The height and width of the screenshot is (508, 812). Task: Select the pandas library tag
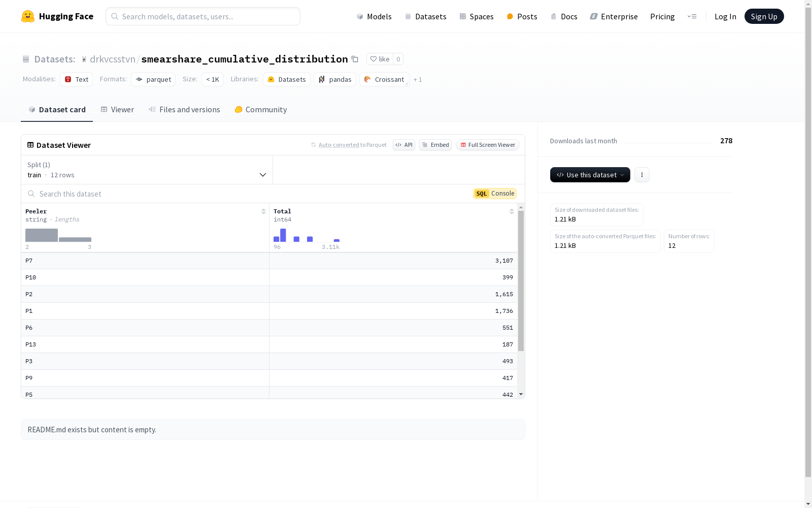tap(335, 79)
